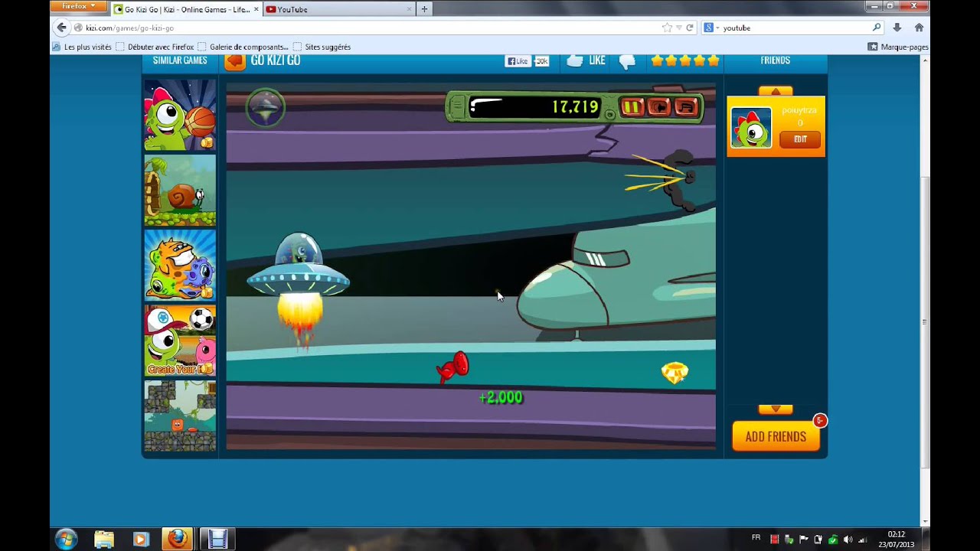Click the thumbs-up LIKE icon
The width and height of the screenshot is (980, 551).
coord(575,61)
